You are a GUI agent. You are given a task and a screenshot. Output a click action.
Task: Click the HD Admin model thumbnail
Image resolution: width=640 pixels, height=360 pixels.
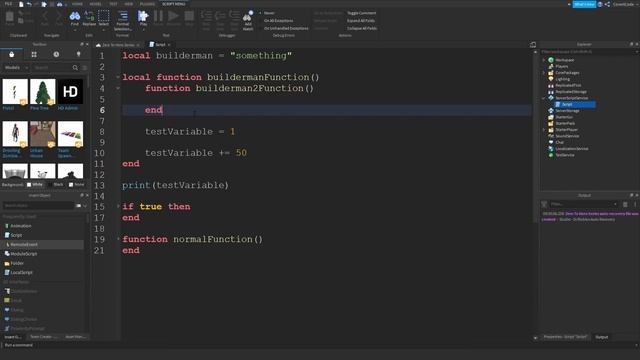pos(70,92)
